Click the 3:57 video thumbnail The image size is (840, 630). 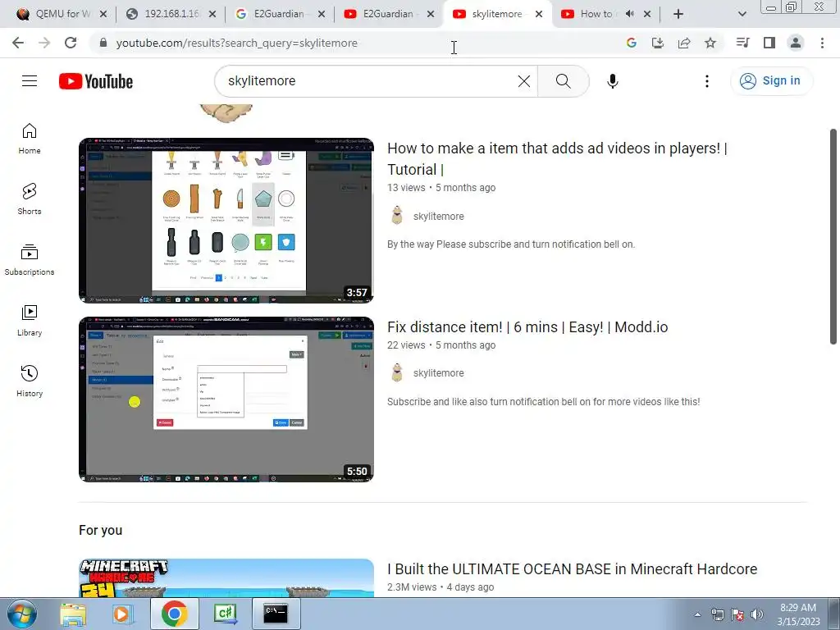tap(226, 221)
